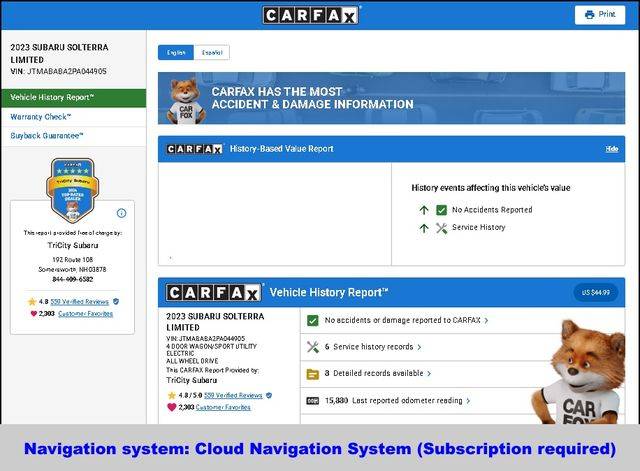Open the Vehicle History Report sidebar tab

pos(73,98)
